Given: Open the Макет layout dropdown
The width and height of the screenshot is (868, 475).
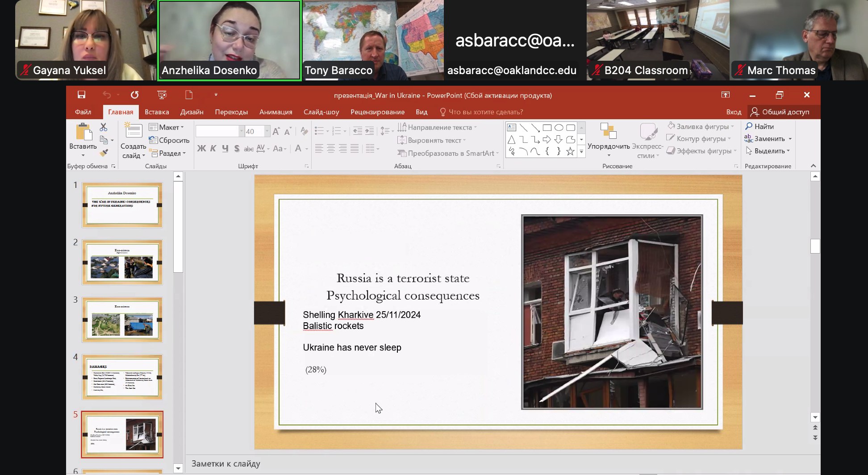Looking at the screenshot, I should click(x=167, y=127).
